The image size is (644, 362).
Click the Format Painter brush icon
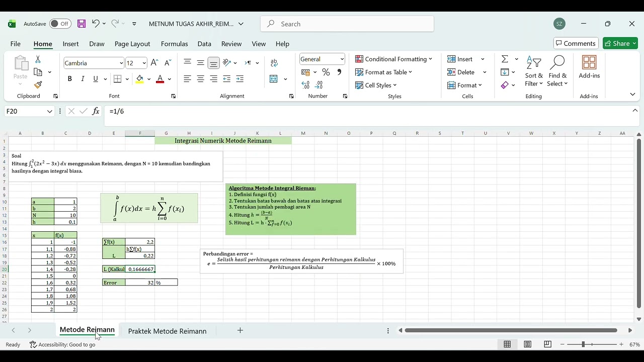[38, 85]
